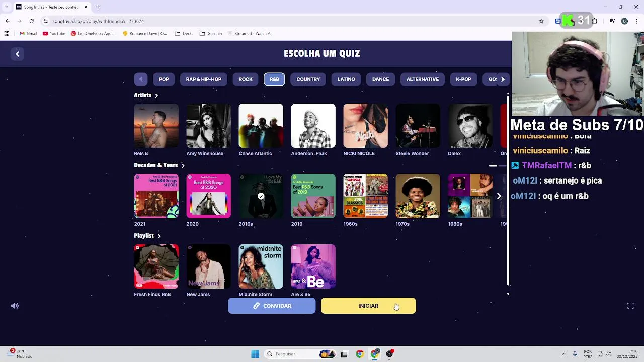644x362 pixels.
Task: Select the POP category
Action: click(x=164, y=79)
